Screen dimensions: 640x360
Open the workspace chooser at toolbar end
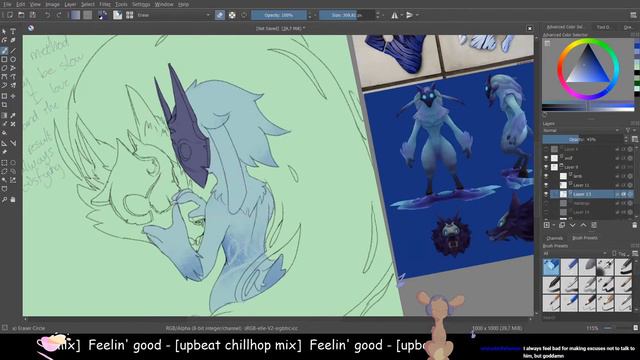coord(633,15)
